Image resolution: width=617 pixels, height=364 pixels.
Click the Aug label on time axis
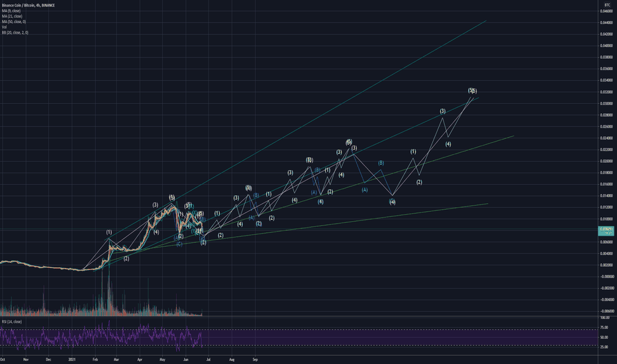coord(232,359)
